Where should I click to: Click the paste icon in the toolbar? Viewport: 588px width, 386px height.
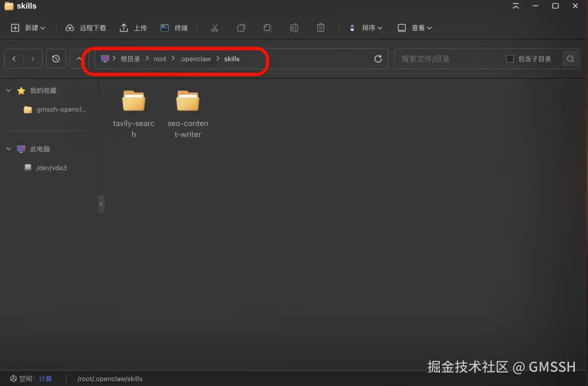(267, 27)
